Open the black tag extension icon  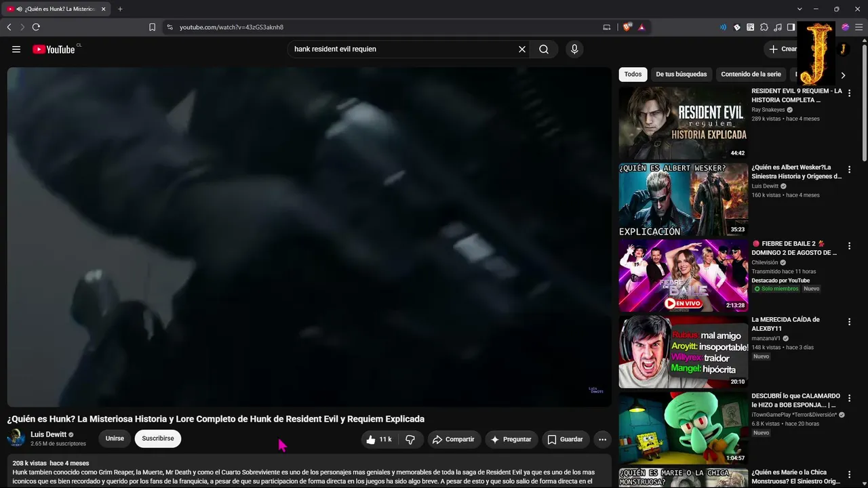pyautogui.click(x=737, y=27)
